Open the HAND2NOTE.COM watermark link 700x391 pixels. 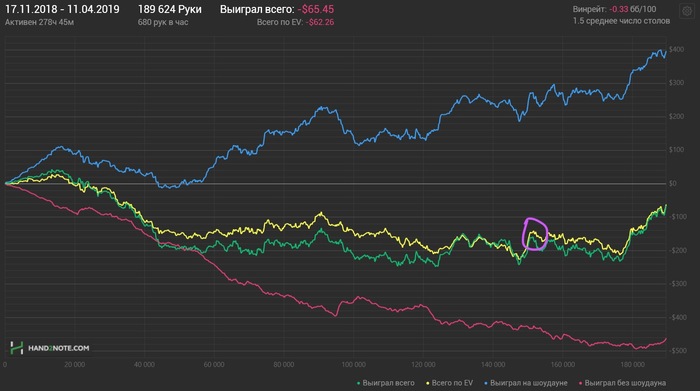tap(58, 348)
